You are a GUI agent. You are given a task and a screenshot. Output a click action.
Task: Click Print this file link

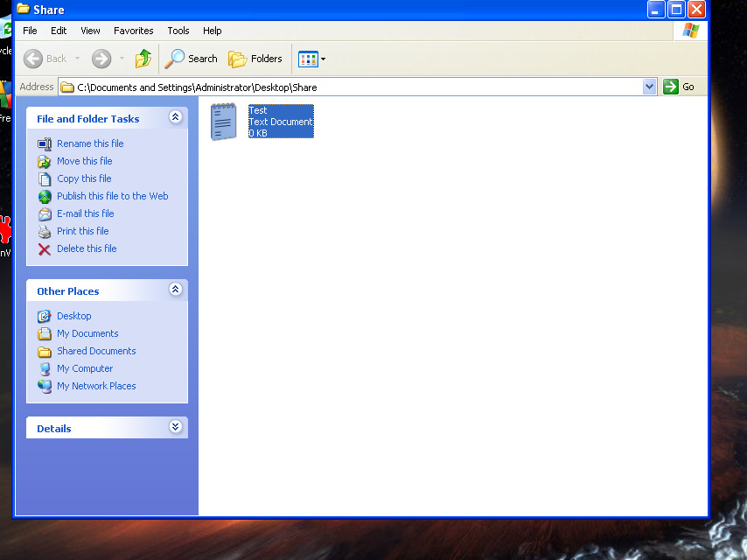pyautogui.click(x=82, y=231)
